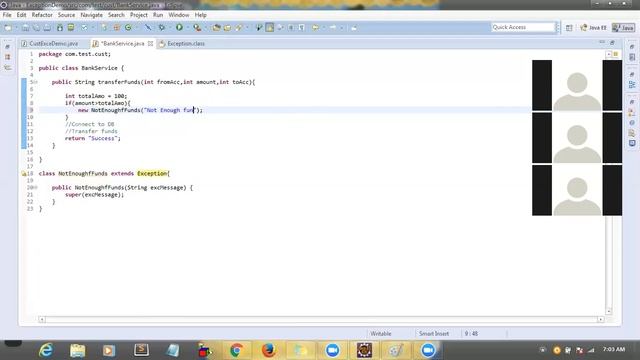Open the Problems view icon in right trim
This screenshot has width=640, height=360.
click(632, 113)
